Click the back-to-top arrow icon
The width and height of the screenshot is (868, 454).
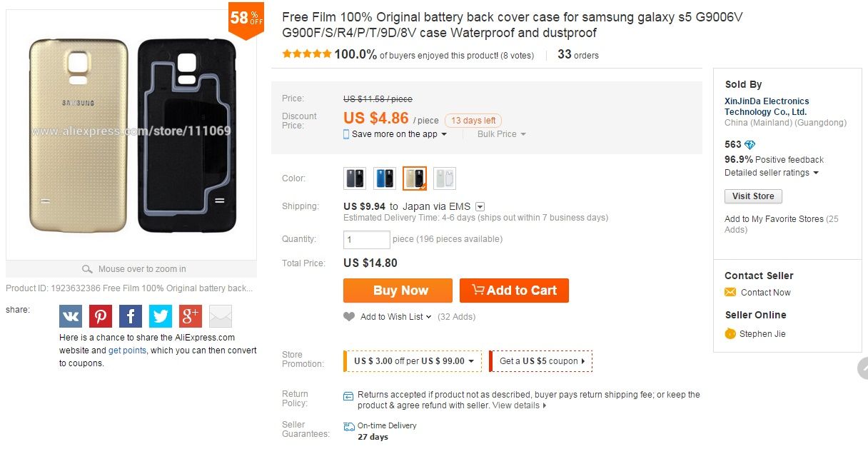coord(862,368)
